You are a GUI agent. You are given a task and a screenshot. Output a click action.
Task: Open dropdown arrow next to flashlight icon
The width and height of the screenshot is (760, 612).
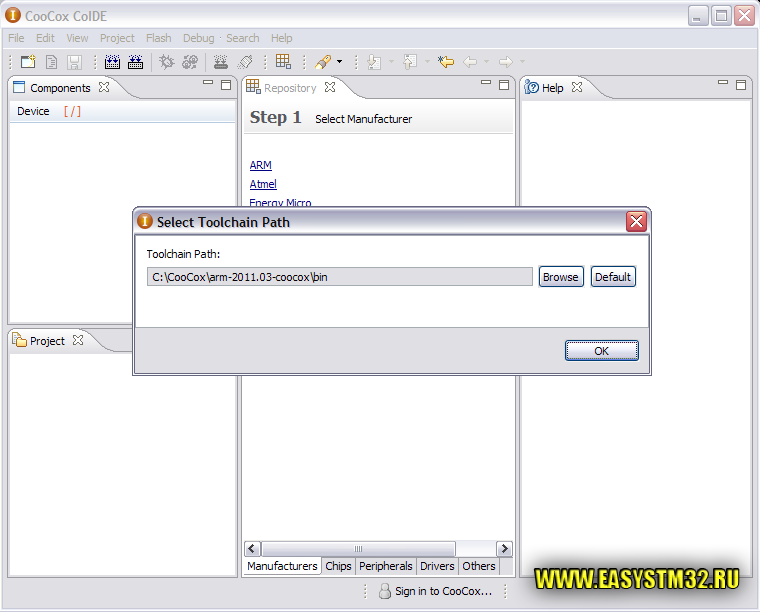click(339, 62)
